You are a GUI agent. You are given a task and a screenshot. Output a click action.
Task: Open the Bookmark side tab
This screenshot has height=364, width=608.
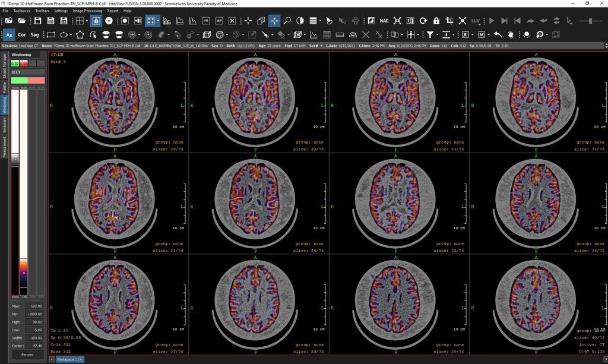4,125
